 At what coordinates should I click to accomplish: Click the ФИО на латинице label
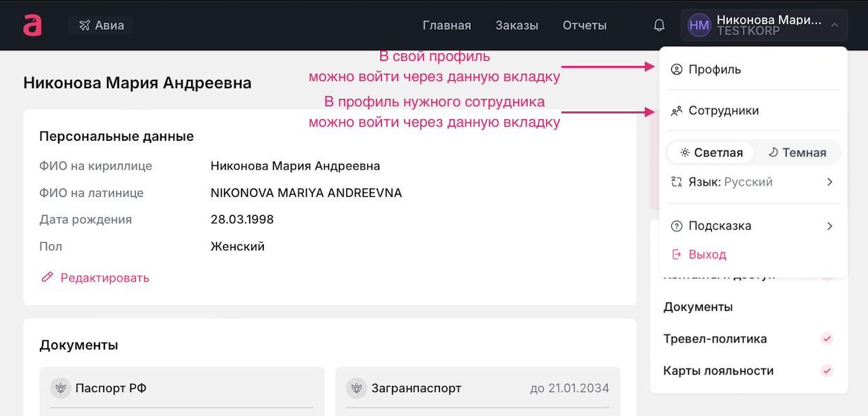point(92,193)
